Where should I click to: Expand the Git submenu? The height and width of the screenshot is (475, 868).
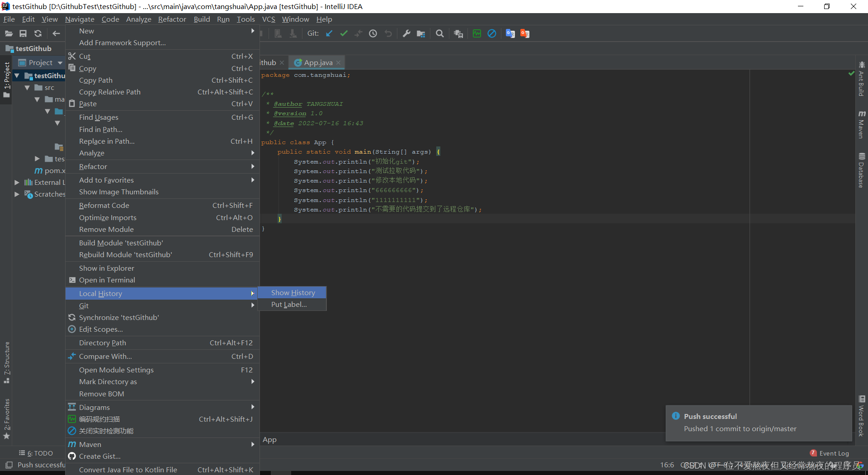pyautogui.click(x=162, y=306)
